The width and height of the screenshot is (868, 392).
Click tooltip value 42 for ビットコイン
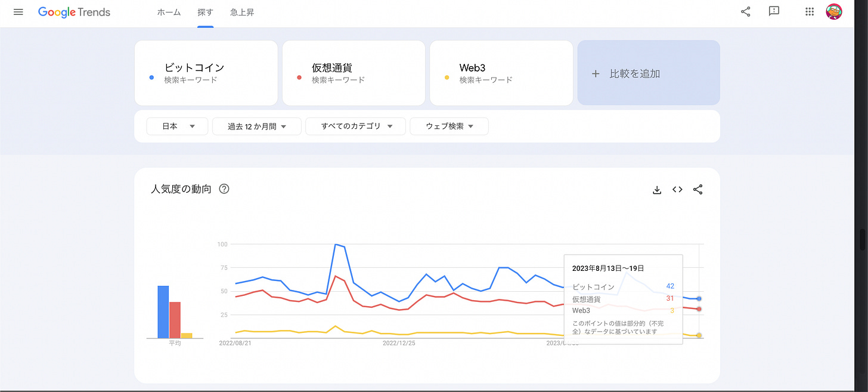coord(670,286)
